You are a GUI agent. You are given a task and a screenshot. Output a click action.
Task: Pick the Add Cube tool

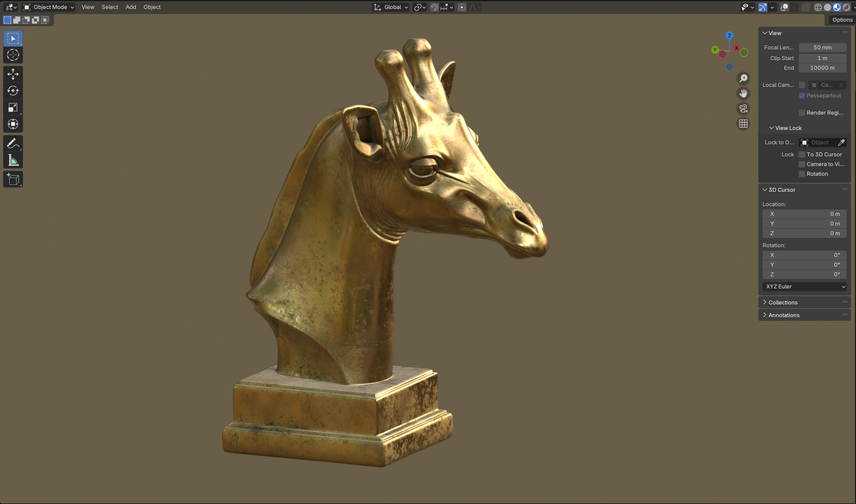pos(13,179)
